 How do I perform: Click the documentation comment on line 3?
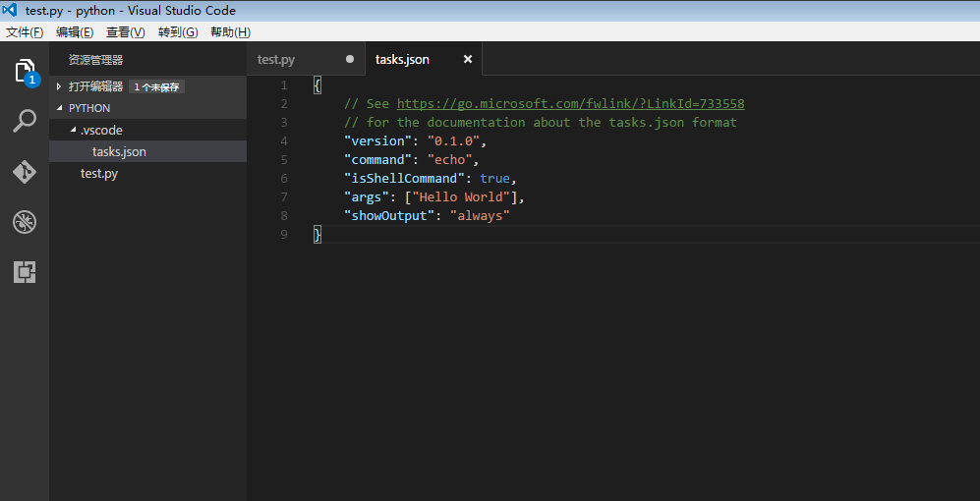coord(541,123)
